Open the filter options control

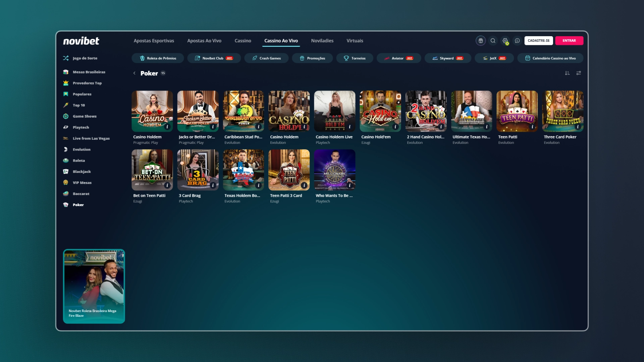click(579, 73)
